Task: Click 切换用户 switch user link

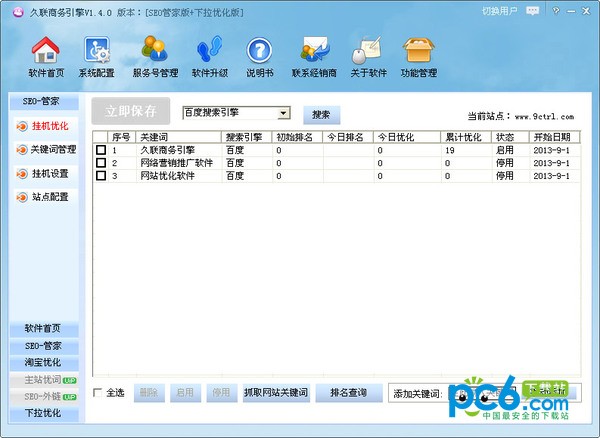Action: (x=499, y=11)
